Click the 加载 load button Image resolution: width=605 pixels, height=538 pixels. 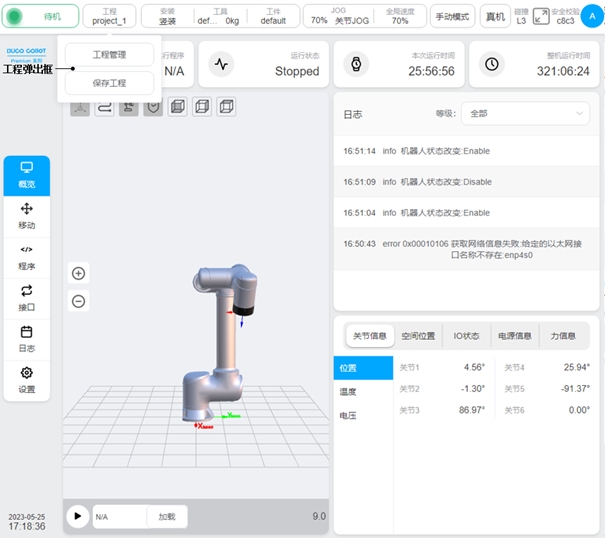166,516
